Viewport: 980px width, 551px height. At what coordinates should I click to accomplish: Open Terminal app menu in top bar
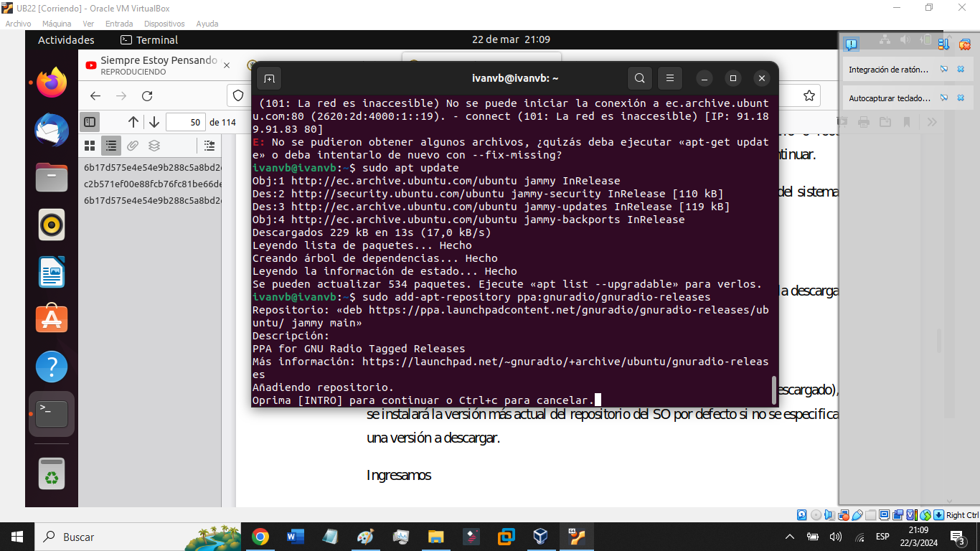tap(149, 40)
